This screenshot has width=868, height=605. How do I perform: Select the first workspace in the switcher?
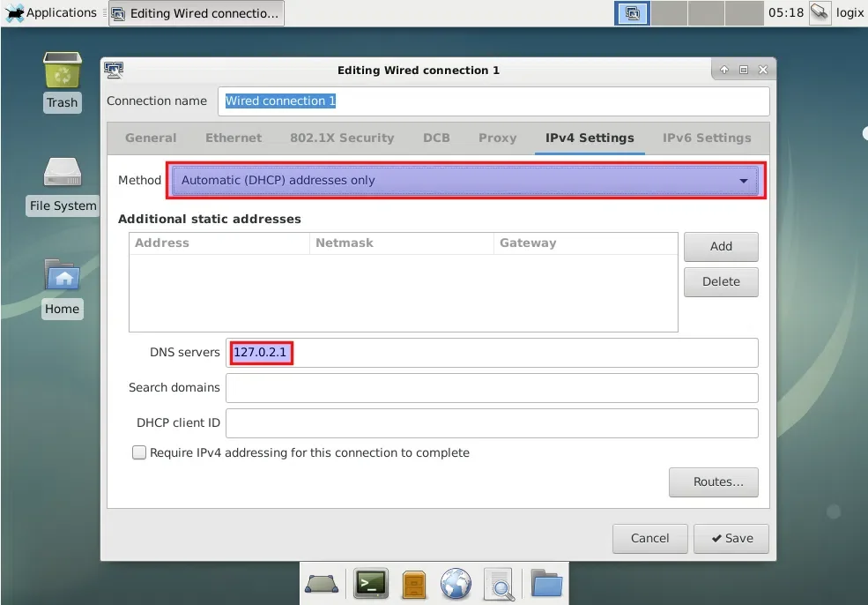632,13
